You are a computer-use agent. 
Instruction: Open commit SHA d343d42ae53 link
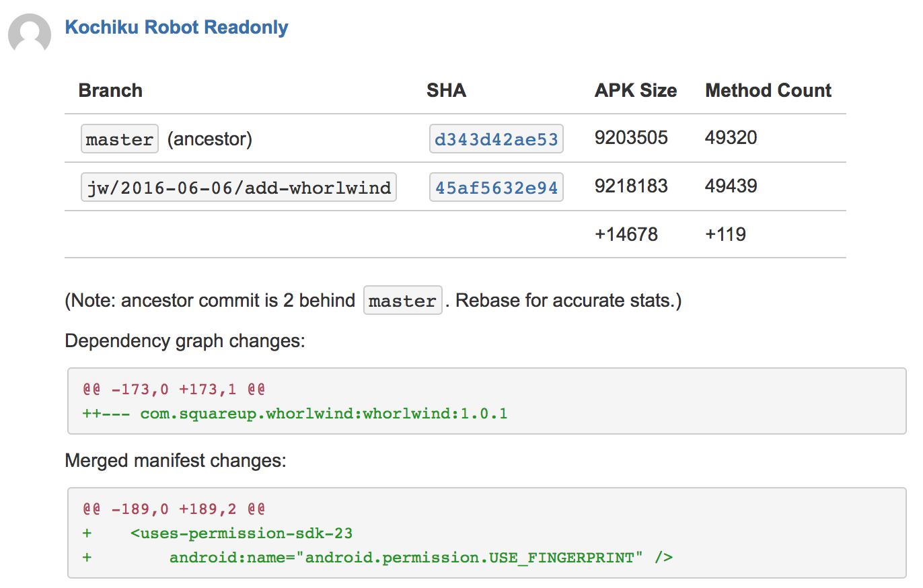[496, 139]
